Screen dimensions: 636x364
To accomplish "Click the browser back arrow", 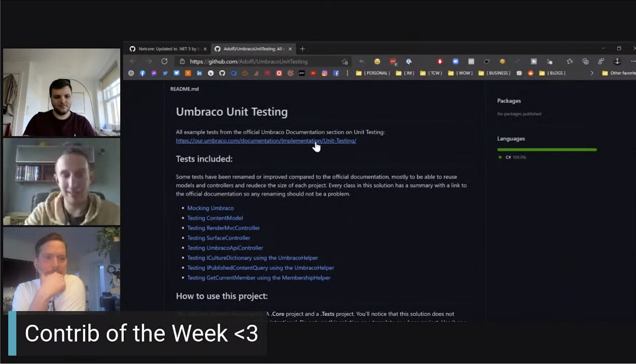I will [133, 61].
